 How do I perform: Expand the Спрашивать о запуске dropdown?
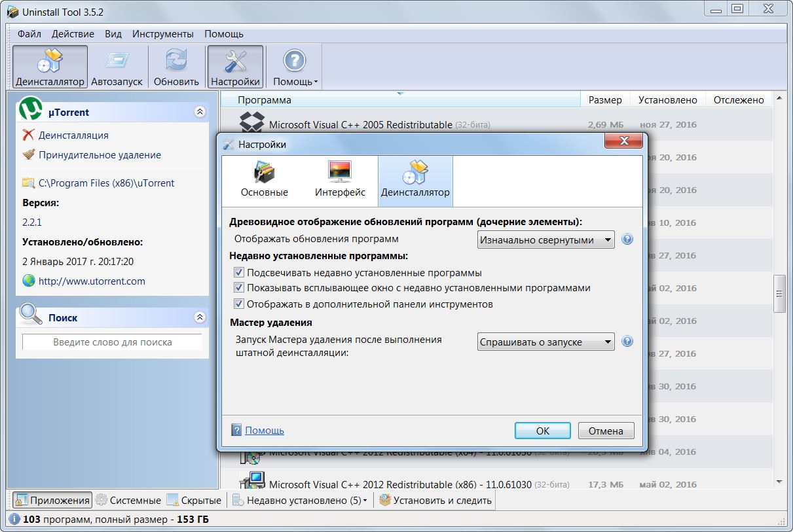click(545, 342)
